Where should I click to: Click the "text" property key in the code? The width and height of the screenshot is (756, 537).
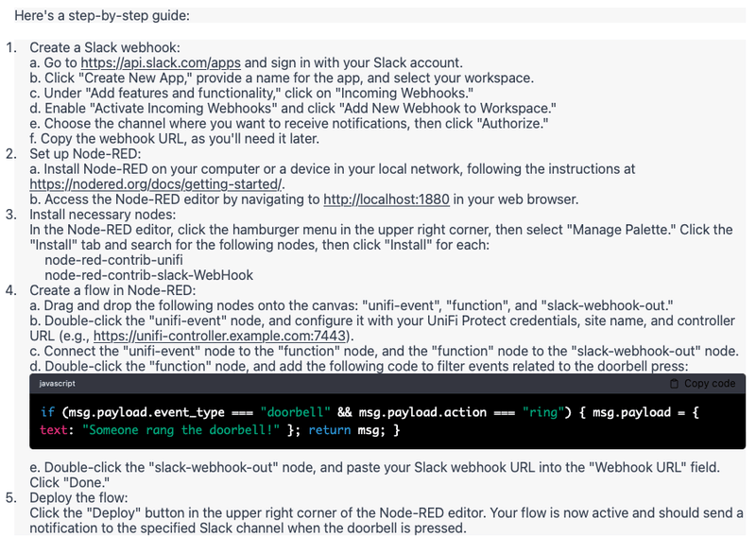54,430
